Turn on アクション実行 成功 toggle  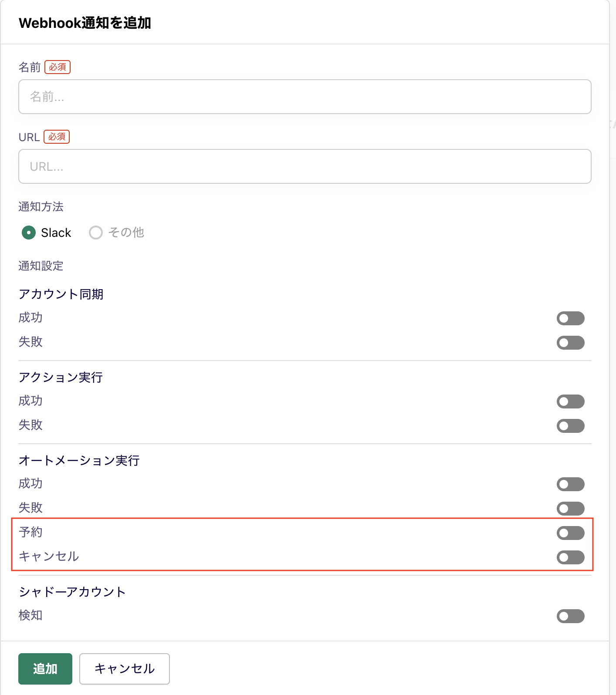coord(570,401)
